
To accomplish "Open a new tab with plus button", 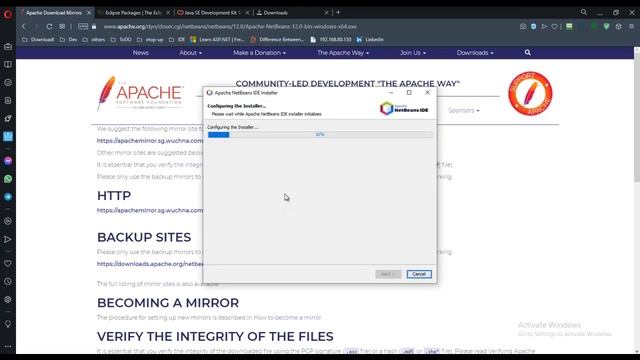I will [x=338, y=13].
